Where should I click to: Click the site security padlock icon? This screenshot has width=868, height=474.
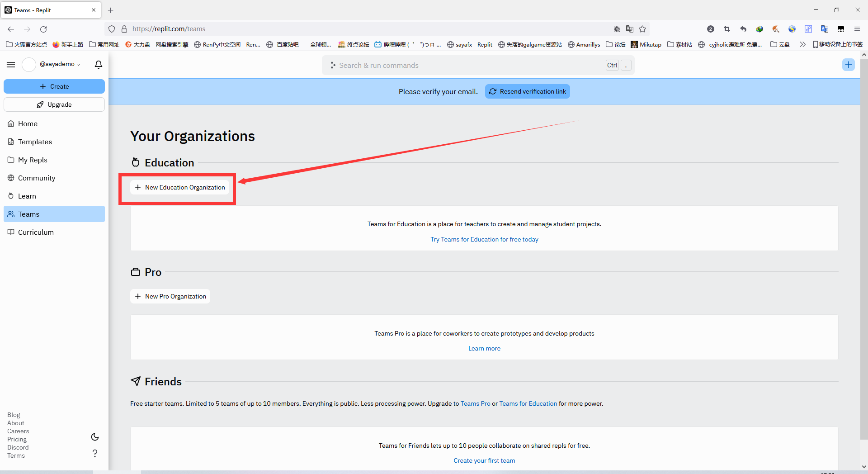pyautogui.click(x=124, y=29)
